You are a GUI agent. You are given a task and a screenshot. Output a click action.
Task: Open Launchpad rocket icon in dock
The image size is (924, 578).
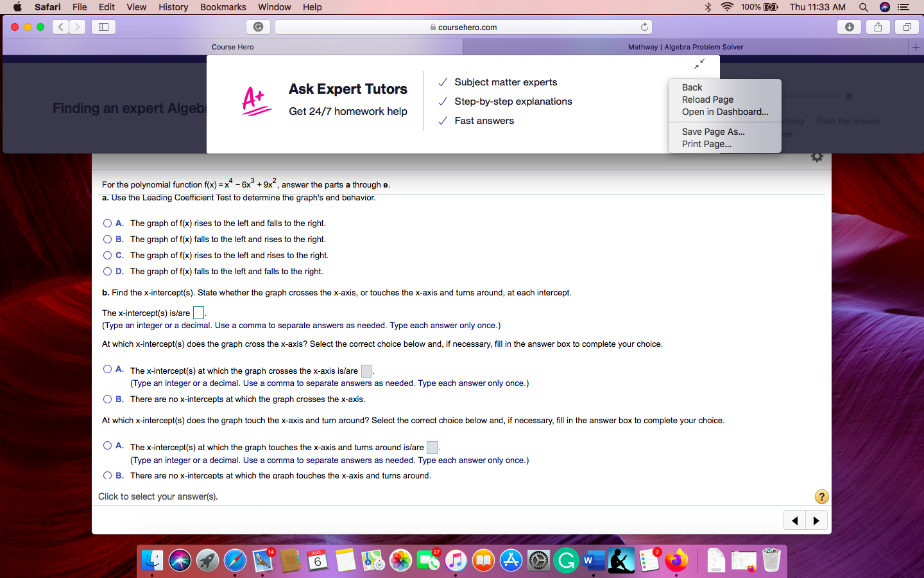point(207,561)
